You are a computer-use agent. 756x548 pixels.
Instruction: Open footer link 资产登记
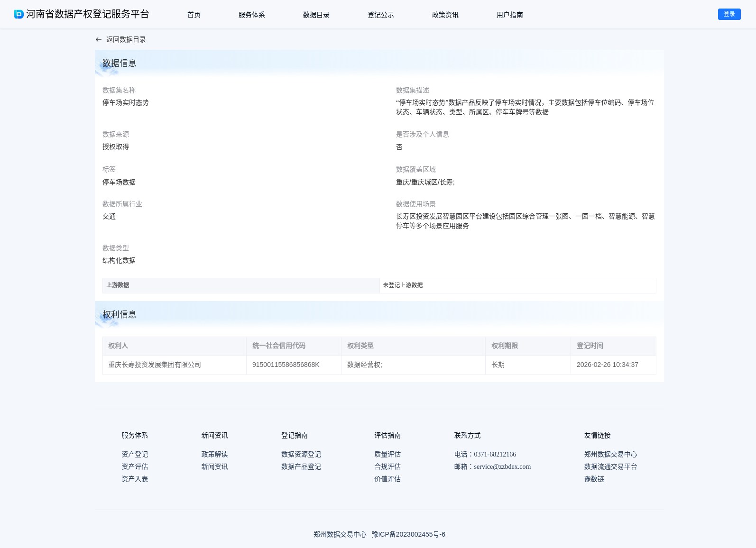click(x=135, y=454)
